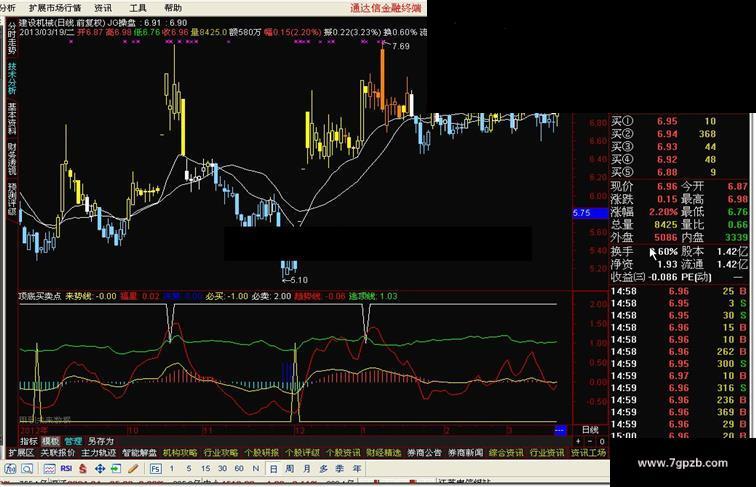Open the 资讯 menu
The image size is (756, 487).
click(x=103, y=8)
